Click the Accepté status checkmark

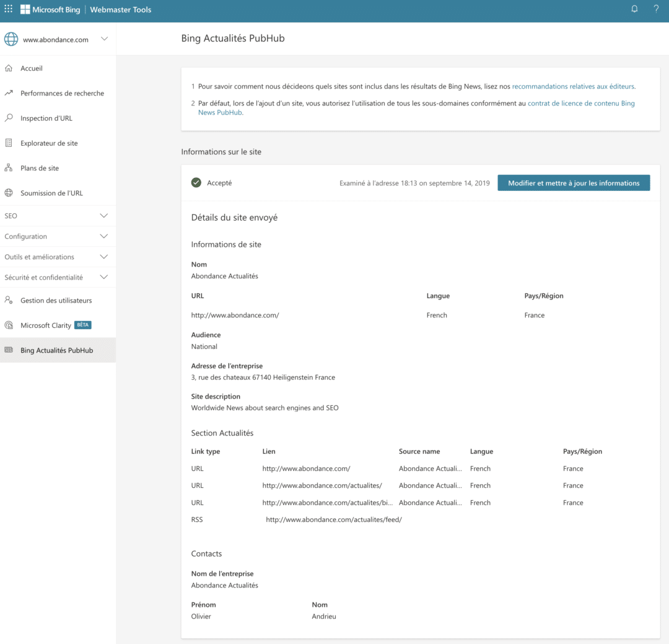(196, 183)
